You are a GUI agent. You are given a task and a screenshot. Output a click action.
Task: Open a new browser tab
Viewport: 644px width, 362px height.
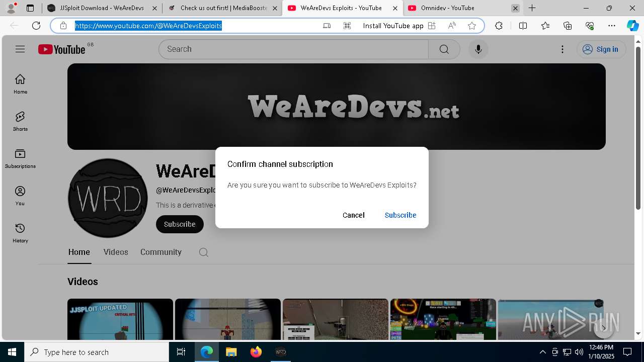[x=532, y=8]
